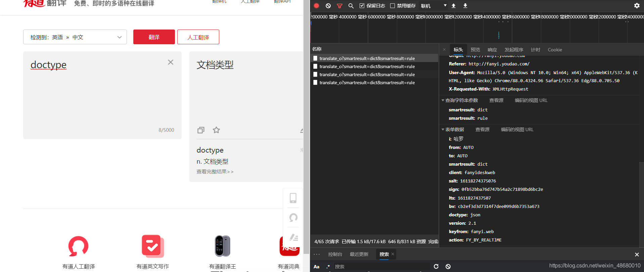
Task: Open the 有道英文写作 product icon
Action: [152, 246]
